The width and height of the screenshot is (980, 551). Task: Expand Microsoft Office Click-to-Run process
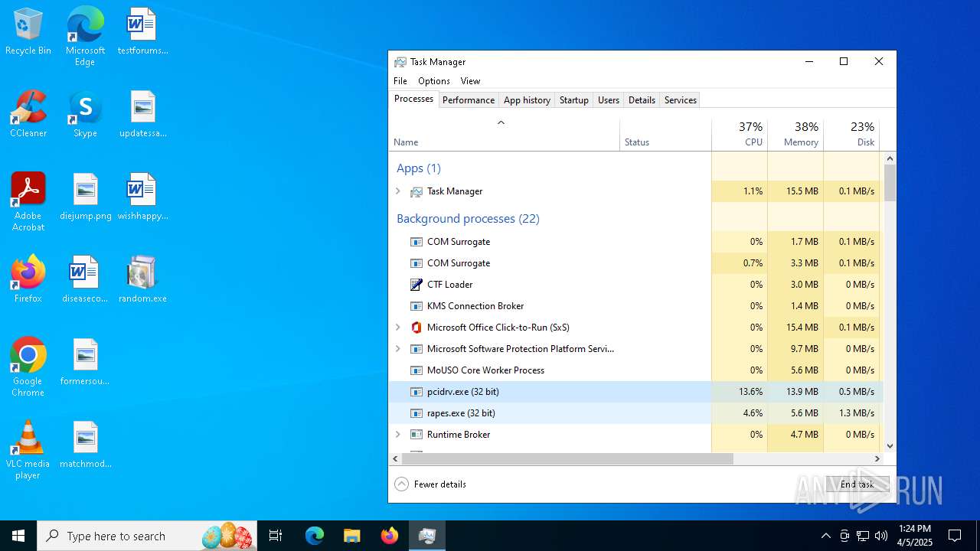(398, 328)
